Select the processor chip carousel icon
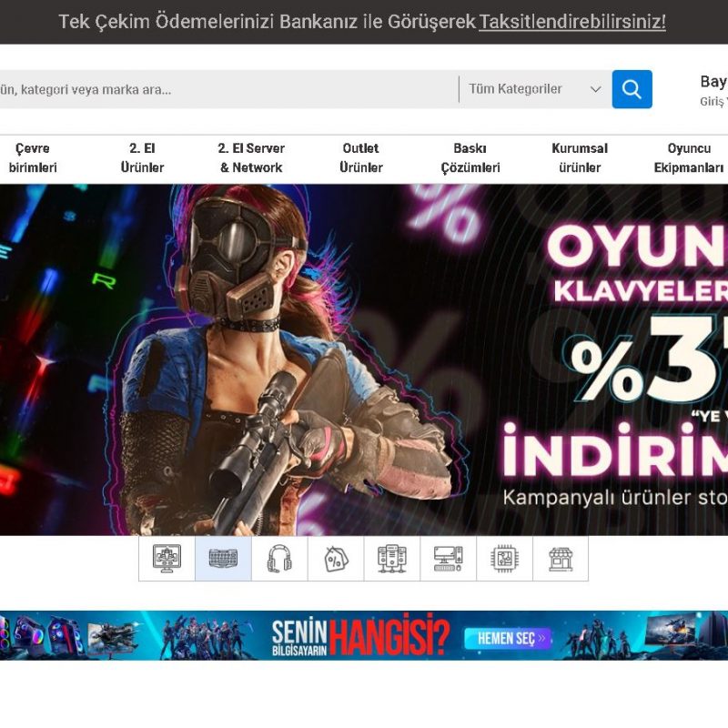Image resolution: width=728 pixels, height=728 pixels. point(505,559)
